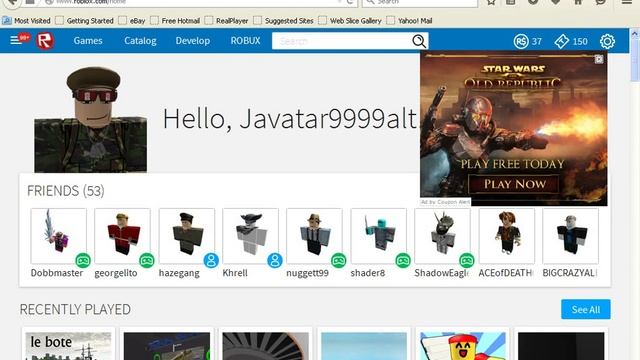640x360 pixels.
Task: Open Khrell's avatar thumbnail
Action: tap(250, 236)
